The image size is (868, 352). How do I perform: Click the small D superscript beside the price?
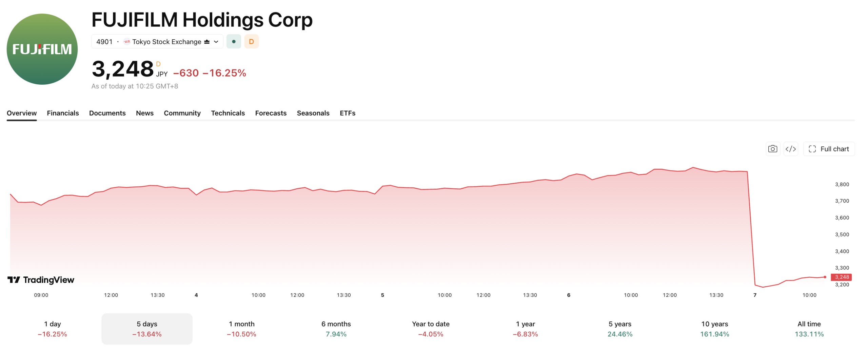click(x=158, y=64)
